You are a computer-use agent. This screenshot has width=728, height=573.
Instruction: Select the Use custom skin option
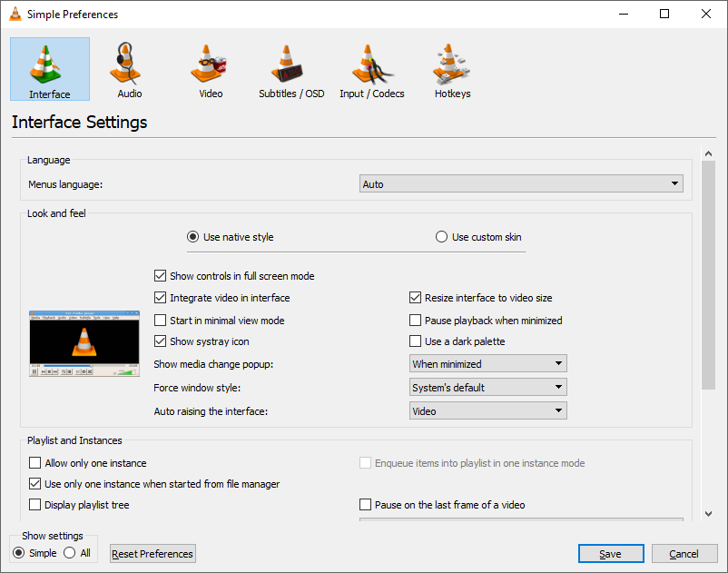(442, 237)
